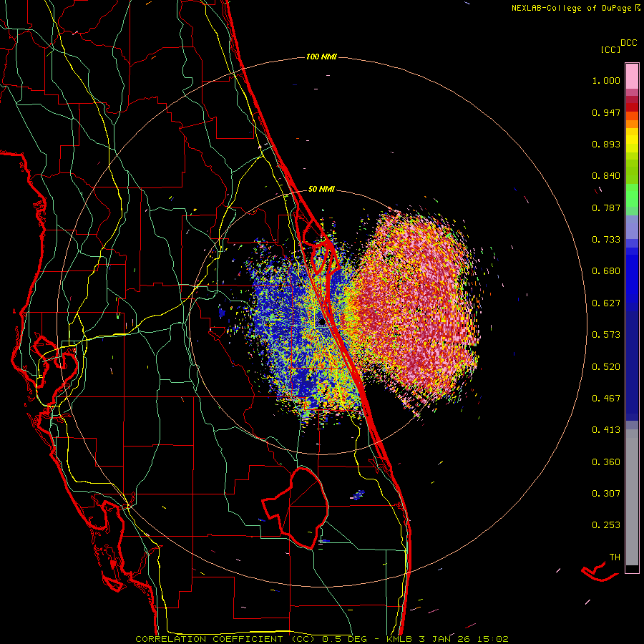This screenshot has width=644, height=644.
Task: Click the radar site center marker
Action: pos(321,323)
